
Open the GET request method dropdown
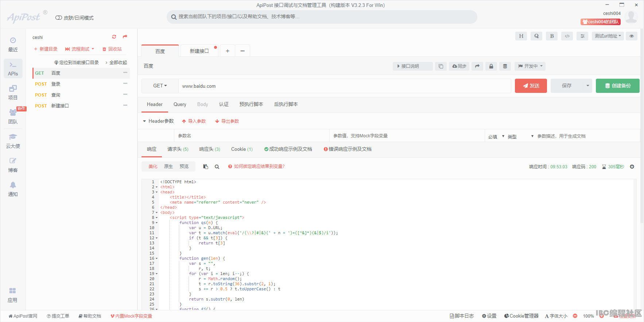[x=160, y=86]
